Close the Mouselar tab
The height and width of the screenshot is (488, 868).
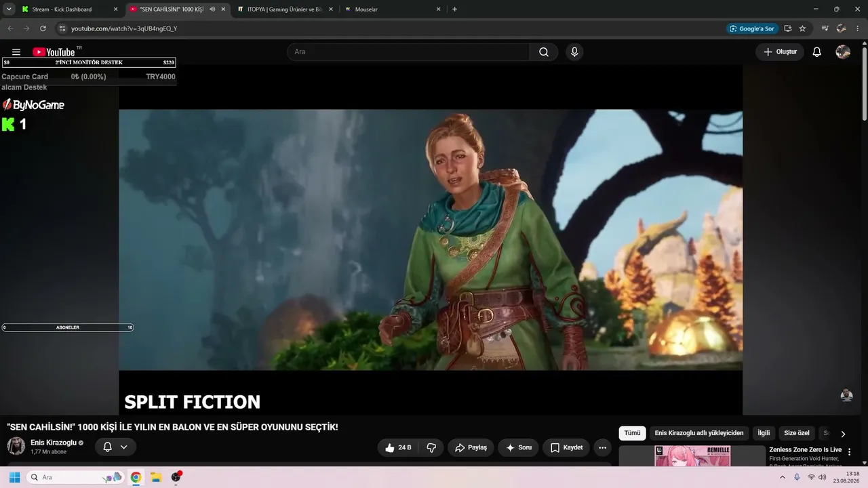(x=438, y=9)
